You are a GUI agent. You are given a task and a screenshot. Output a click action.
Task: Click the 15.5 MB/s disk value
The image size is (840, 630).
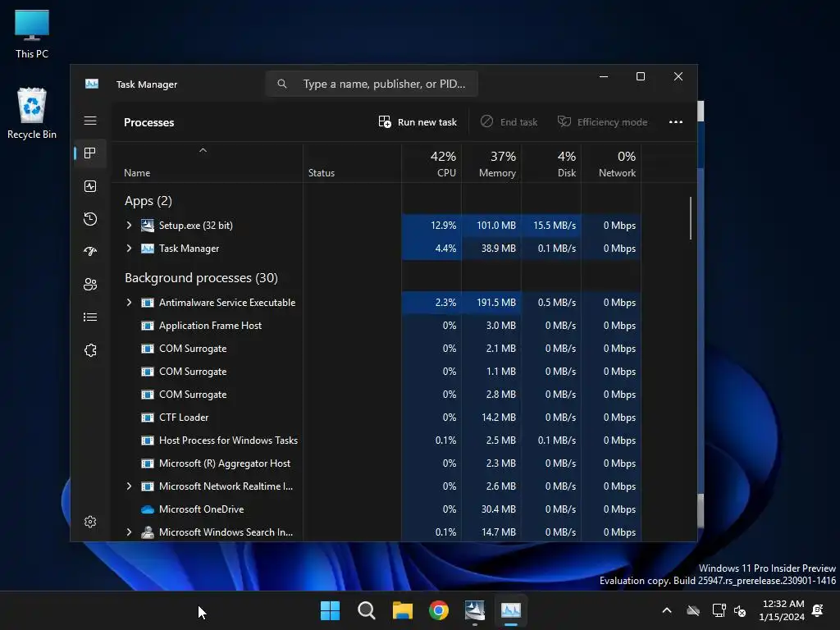point(555,226)
